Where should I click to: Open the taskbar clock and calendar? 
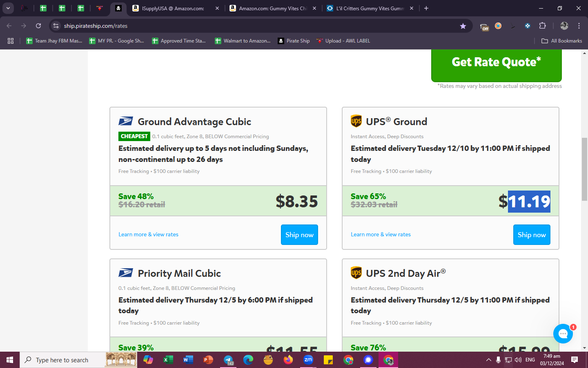[x=552, y=360]
